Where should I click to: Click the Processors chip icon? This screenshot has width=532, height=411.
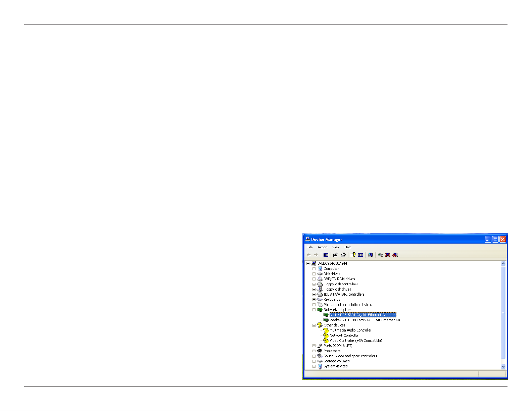pos(320,351)
